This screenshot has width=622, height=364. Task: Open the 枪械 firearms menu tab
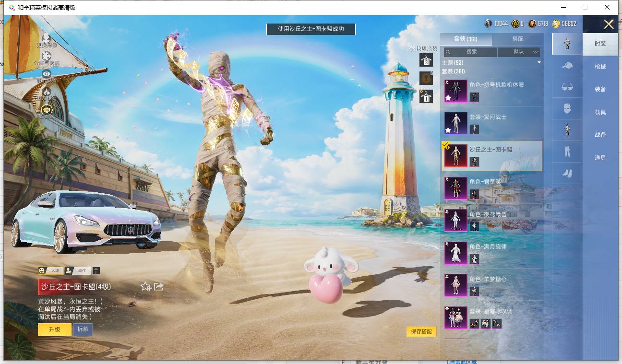(x=600, y=67)
